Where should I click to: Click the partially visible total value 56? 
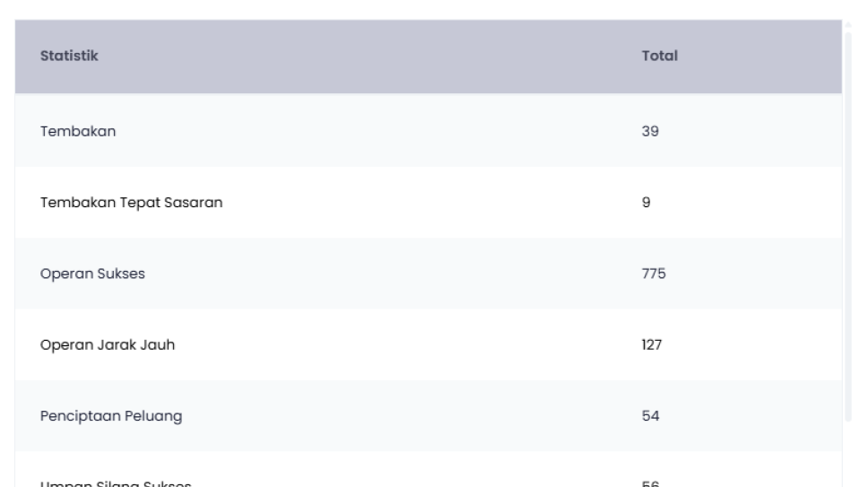pos(651,483)
